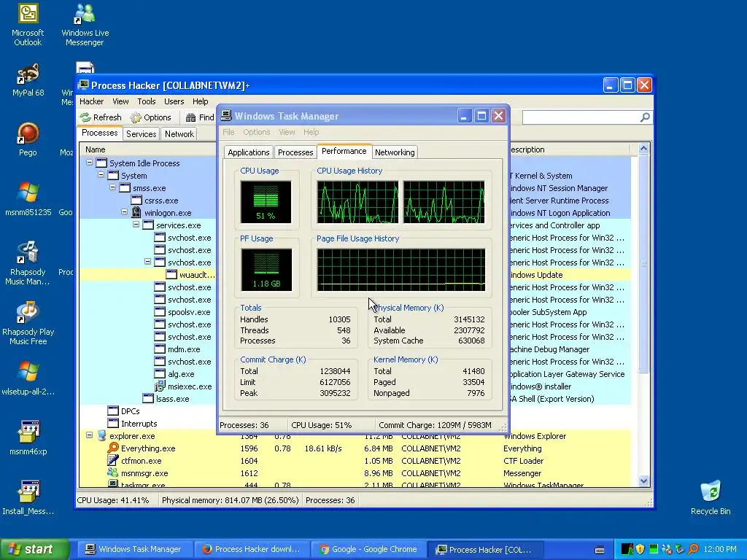Collapse the System Idle Process tree node
747x560 pixels.
(89, 163)
